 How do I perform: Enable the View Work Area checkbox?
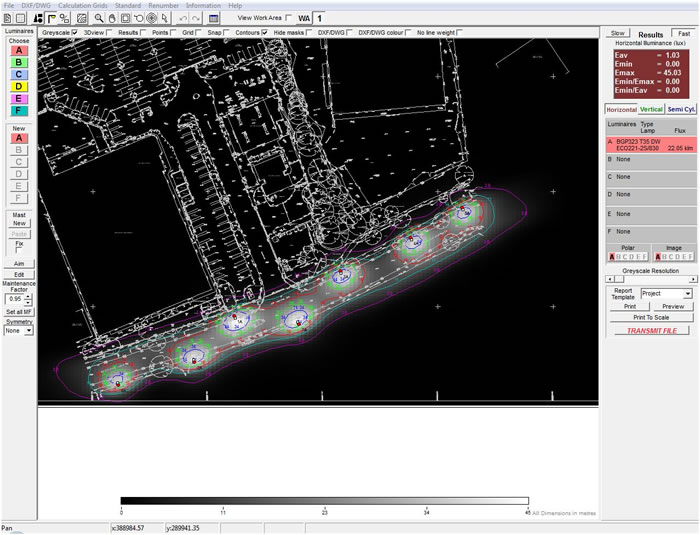(x=288, y=18)
